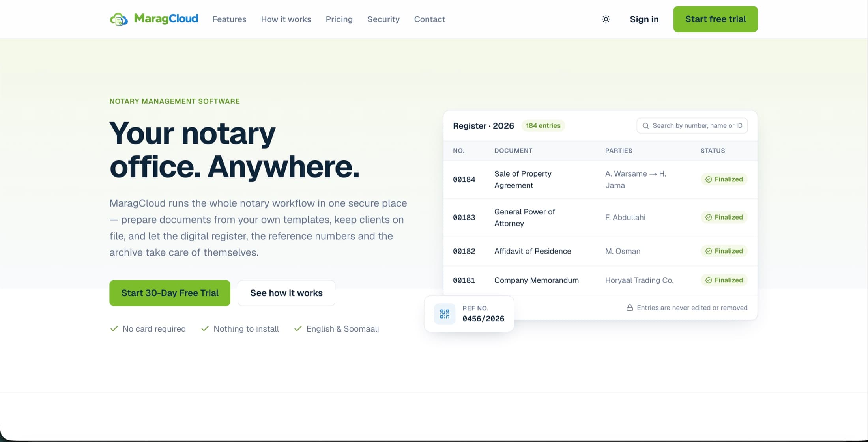Click the MaragCloud cloud logo icon

(x=119, y=19)
